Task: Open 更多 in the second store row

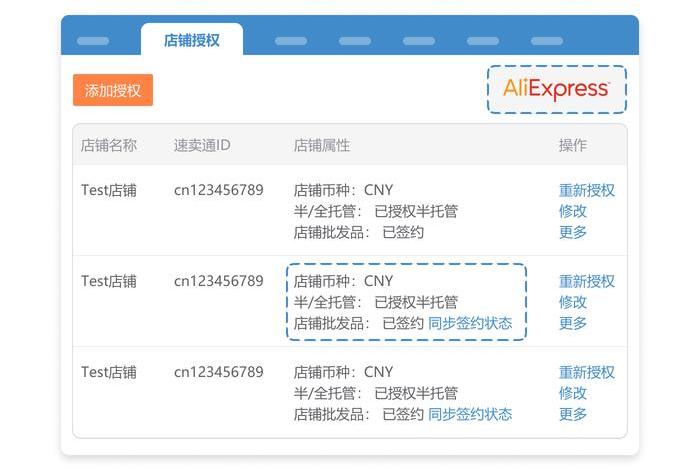Action: (x=573, y=323)
